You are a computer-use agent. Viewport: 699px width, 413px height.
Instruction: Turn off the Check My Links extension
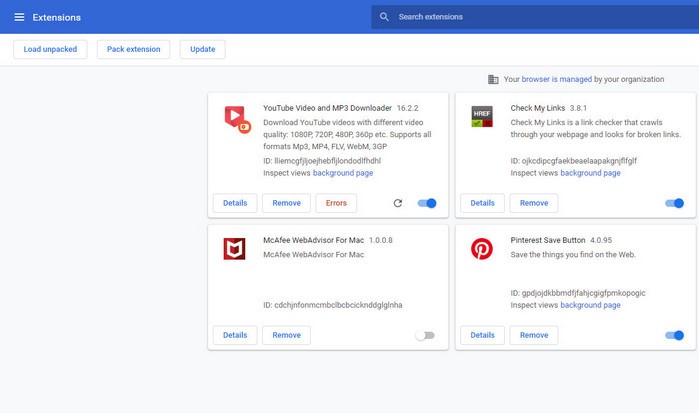(674, 203)
